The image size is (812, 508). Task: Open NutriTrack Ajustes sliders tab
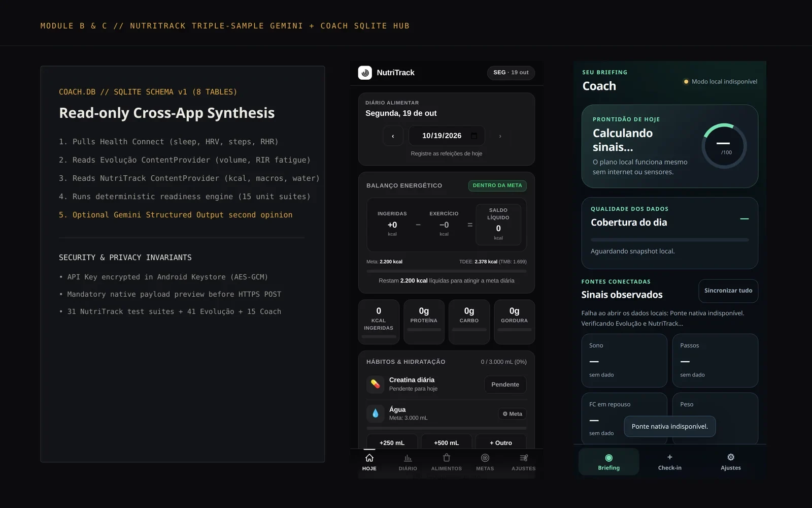(524, 462)
